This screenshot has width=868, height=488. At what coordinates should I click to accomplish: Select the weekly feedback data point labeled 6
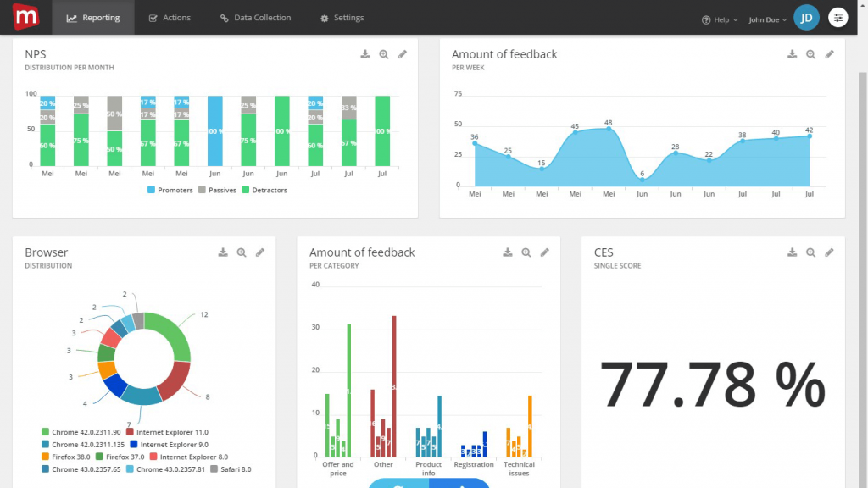643,180
